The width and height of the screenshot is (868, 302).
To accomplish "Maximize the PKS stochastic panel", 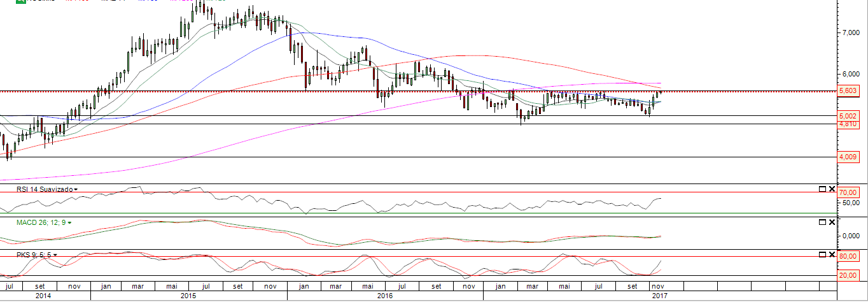I will 822,254.
